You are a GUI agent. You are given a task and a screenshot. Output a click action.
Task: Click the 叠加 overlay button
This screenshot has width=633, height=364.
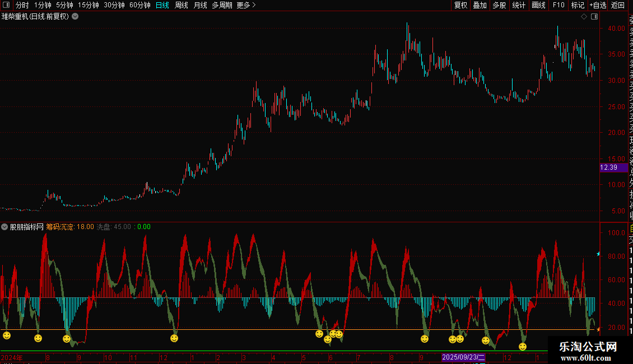(480, 5)
